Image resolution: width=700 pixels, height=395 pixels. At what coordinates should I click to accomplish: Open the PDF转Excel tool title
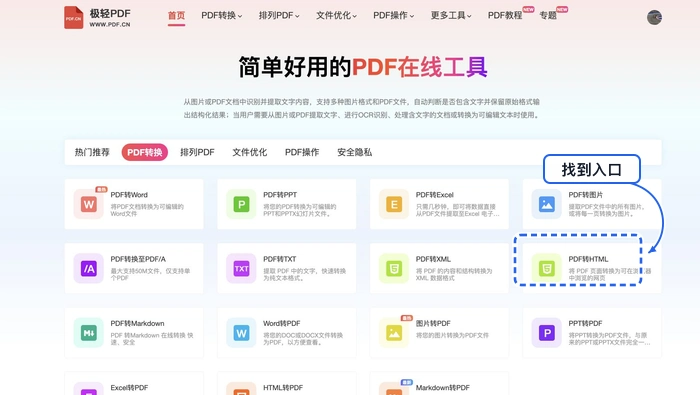(434, 195)
